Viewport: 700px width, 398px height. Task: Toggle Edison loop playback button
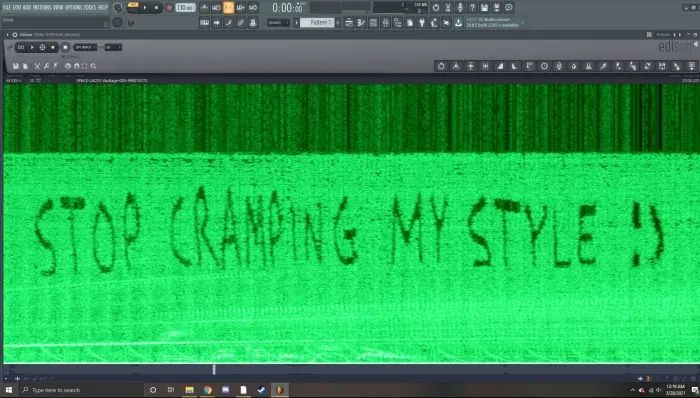click(x=21, y=47)
